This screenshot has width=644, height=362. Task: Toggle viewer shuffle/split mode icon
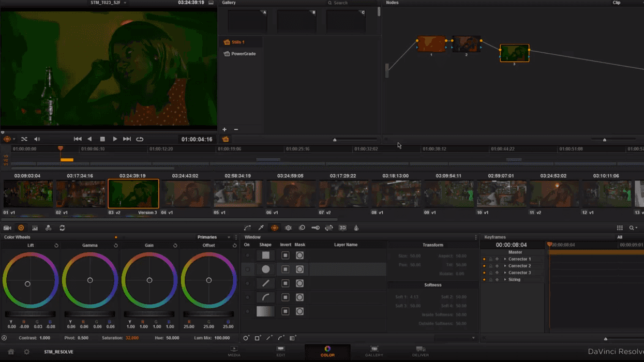tap(24, 139)
